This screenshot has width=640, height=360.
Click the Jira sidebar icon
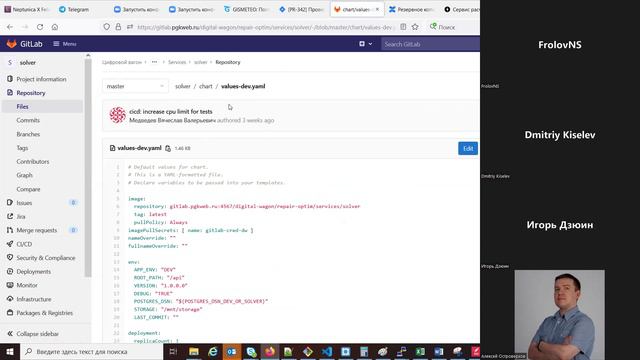coord(10,216)
